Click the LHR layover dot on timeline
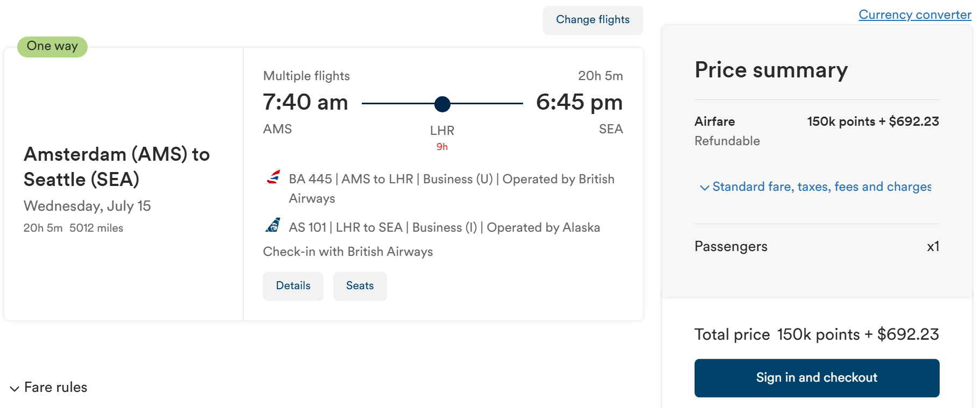980x408 pixels. pos(442,104)
